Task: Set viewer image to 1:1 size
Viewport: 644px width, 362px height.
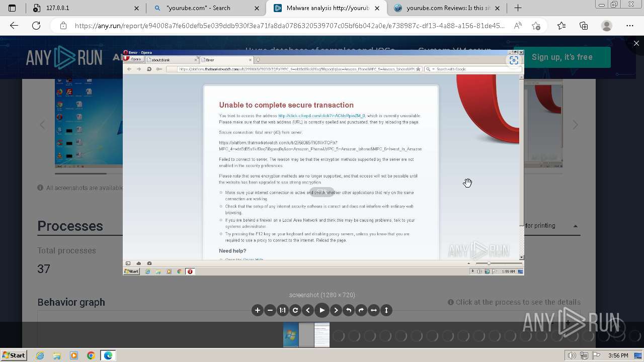Action: click(x=283, y=310)
